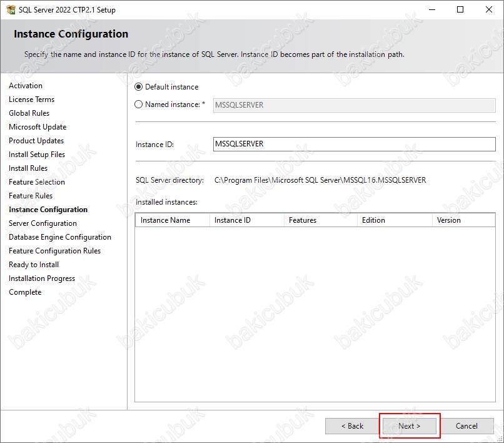Minimize the setup window
504x443 pixels.
click(x=432, y=9)
